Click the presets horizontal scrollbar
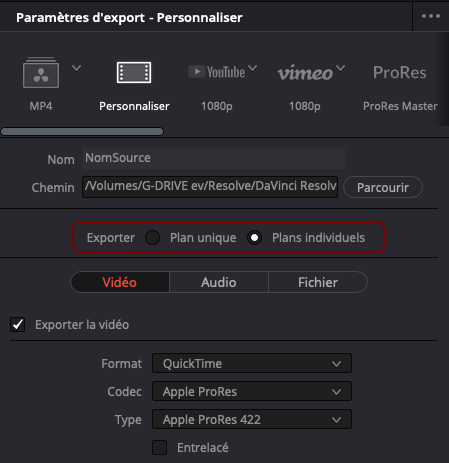 tap(82, 131)
